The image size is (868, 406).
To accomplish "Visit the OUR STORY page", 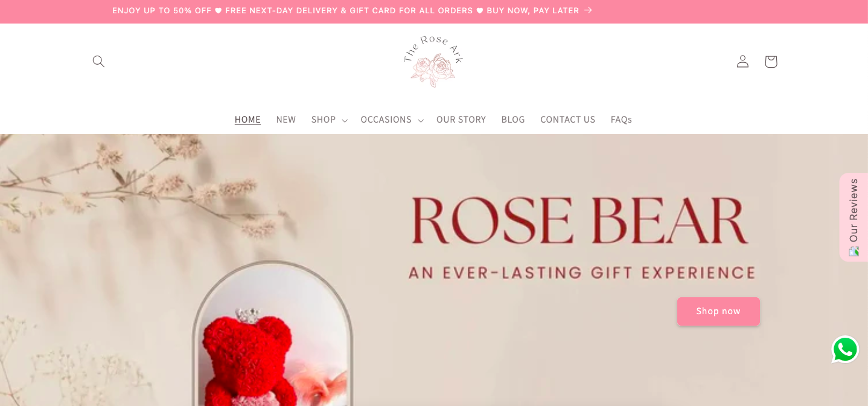I will point(461,120).
